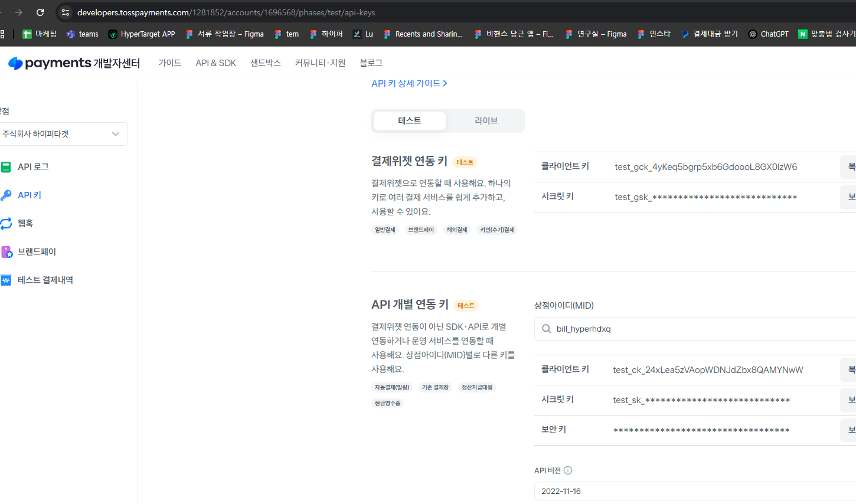Click the test_ck_24xLea5zVAopWDNJdZbx8QAMYNwW key value
The width and height of the screenshot is (856, 504).
point(708,370)
